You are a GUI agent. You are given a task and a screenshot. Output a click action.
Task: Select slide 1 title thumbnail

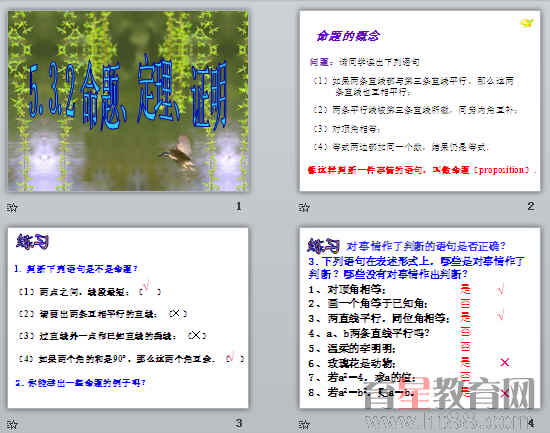(128, 101)
